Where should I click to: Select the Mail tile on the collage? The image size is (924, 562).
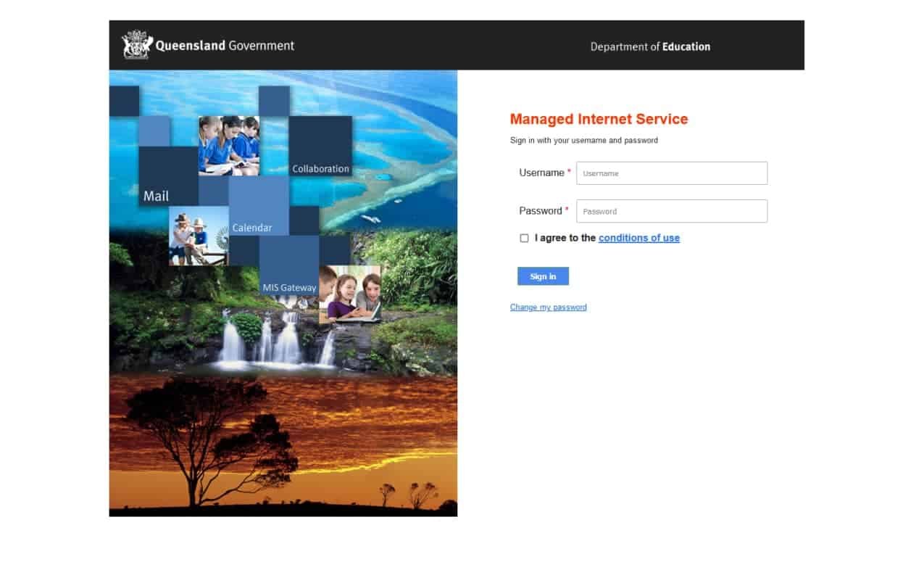(155, 195)
